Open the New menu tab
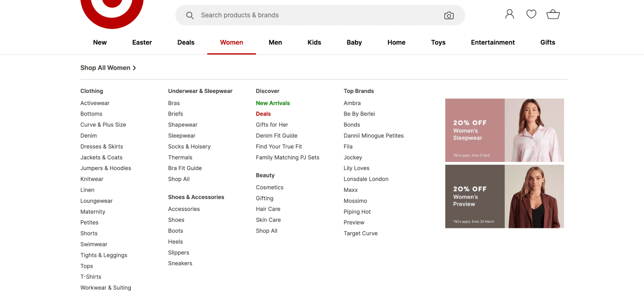Viewport: 644px width, 303px height. click(x=100, y=42)
